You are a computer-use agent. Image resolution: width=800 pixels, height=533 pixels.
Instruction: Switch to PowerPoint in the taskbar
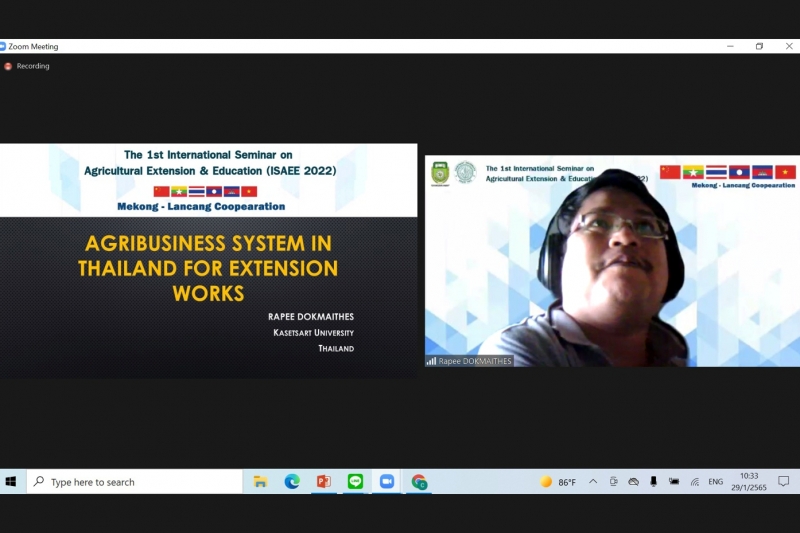tap(323, 482)
